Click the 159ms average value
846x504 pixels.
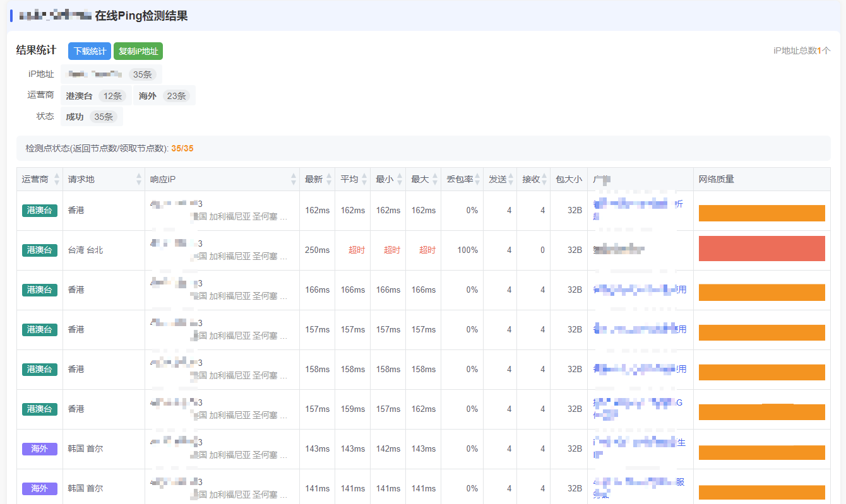[x=352, y=409]
